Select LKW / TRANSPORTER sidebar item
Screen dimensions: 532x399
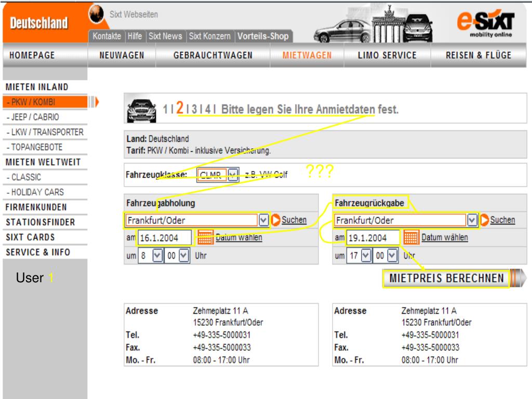tap(45, 132)
